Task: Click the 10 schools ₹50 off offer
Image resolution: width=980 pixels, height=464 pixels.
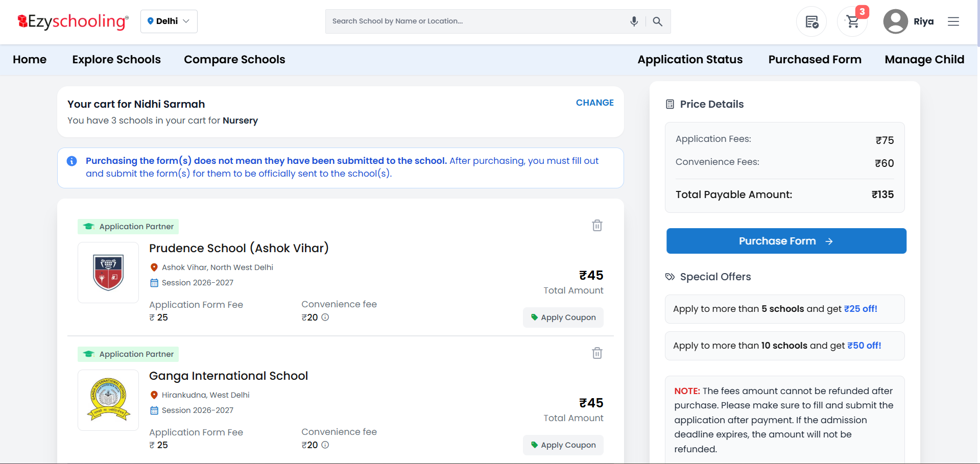Action: coord(784,346)
